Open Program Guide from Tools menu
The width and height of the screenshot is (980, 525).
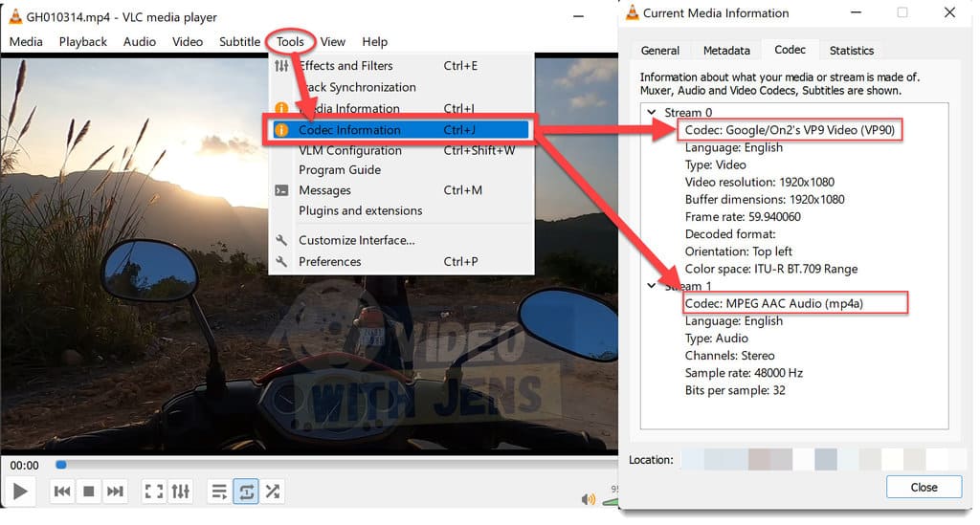pyautogui.click(x=403, y=170)
